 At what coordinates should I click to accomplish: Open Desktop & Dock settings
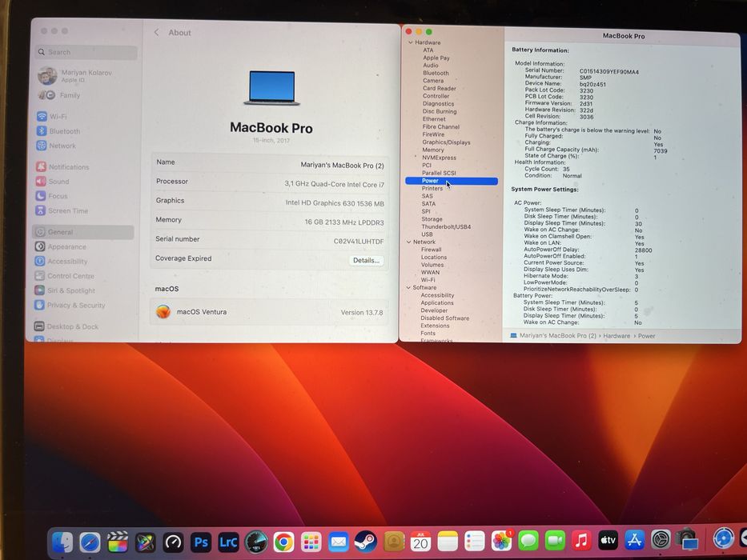point(66,326)
